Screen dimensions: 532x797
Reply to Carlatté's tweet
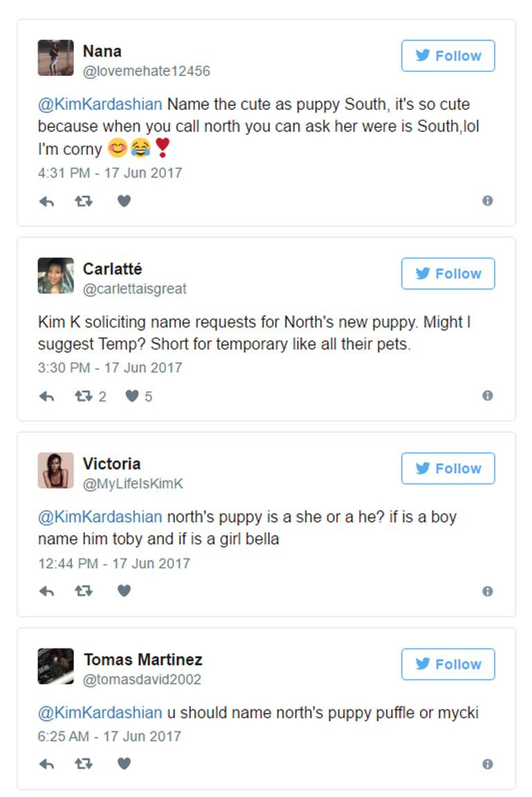46,396
